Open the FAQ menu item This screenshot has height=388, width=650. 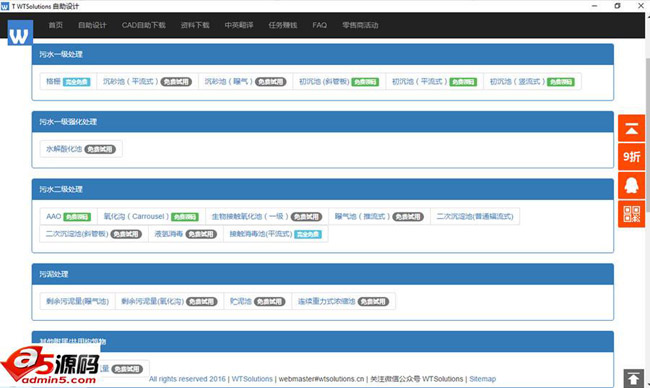point(319,25)
